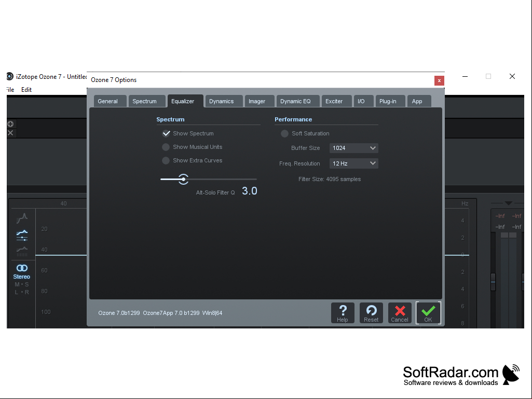Click the Alt-Solo Filter Q slider handle
The width and height of the screenshot is (532, 399).
click(x=184, y=179)
